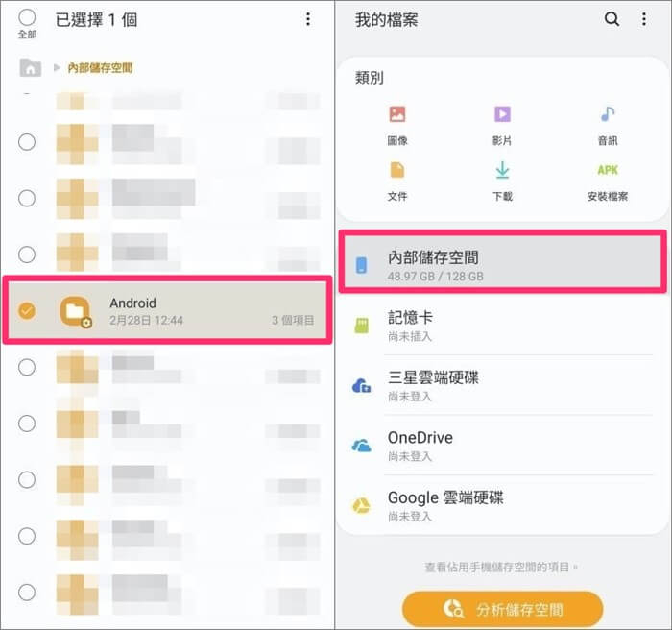Click the breadcrumb arrow before 內部儲存空間
The width and height of the screenshot is (672, 630).
point(57,68)
